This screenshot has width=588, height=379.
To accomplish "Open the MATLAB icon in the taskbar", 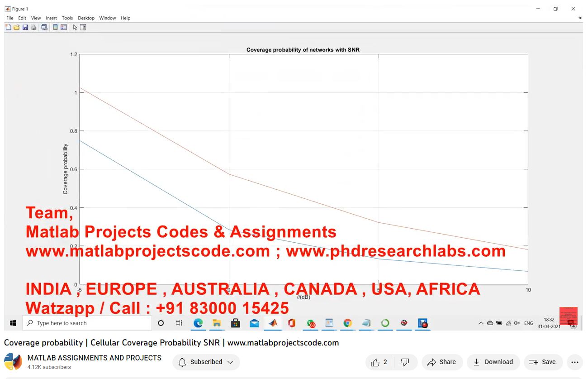I will (x=273, y=323).
